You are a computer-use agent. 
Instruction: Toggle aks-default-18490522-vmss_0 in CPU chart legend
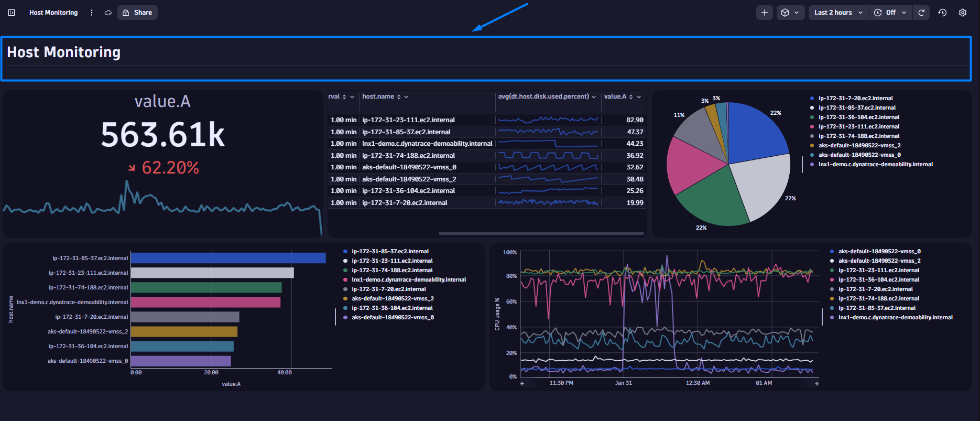(879, 251)
